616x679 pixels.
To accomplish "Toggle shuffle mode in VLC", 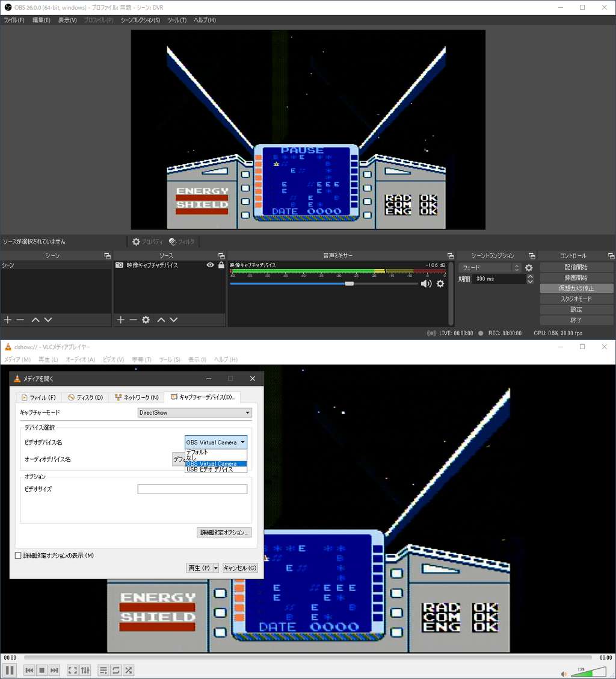I will 129,671.
